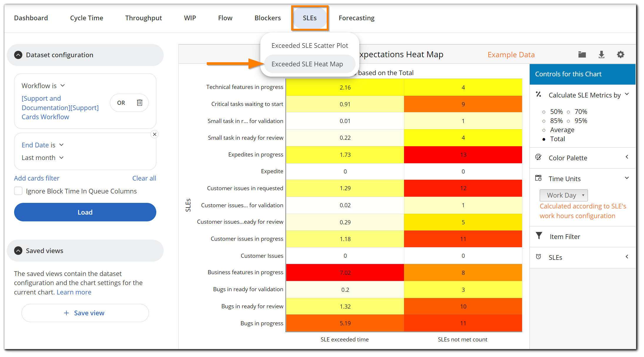
Task: Click the Save view button
Action: [85, 313]
